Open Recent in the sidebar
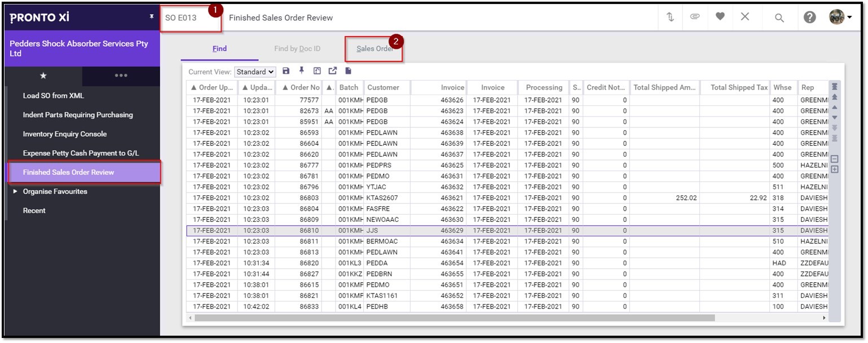This screenshot has width=868, height=343. click(x=34, y=211)
